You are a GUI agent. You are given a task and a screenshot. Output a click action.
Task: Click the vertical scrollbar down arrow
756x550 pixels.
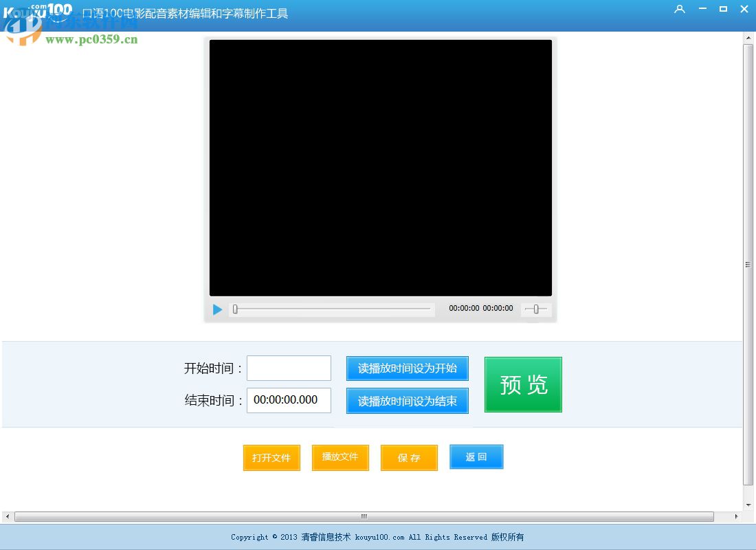pos(748,504)
